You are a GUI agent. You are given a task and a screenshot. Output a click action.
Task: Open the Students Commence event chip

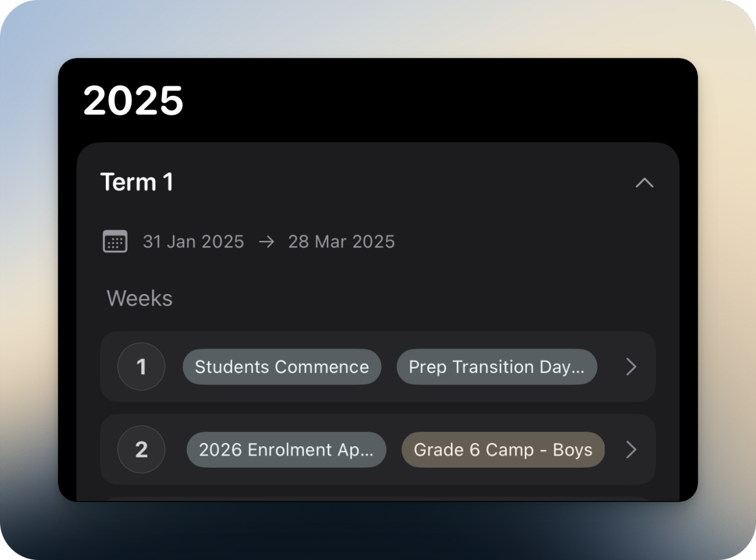pyautogui.click(x=281, y=367)
